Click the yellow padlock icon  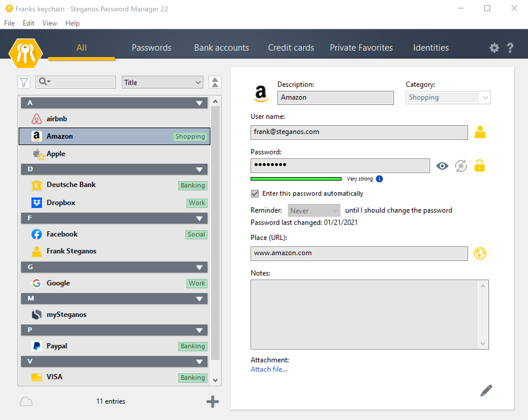pyautogui.click(x=479, y=166)
